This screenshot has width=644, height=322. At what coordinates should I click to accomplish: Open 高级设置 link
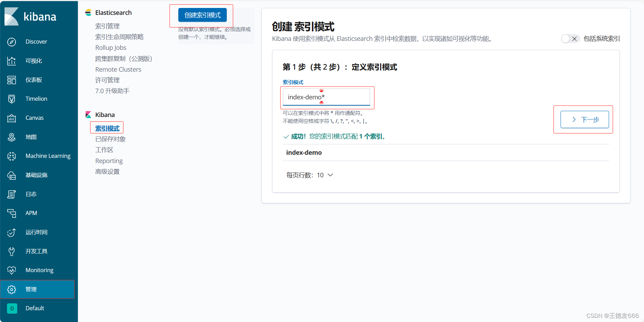(x=107, y=171)
